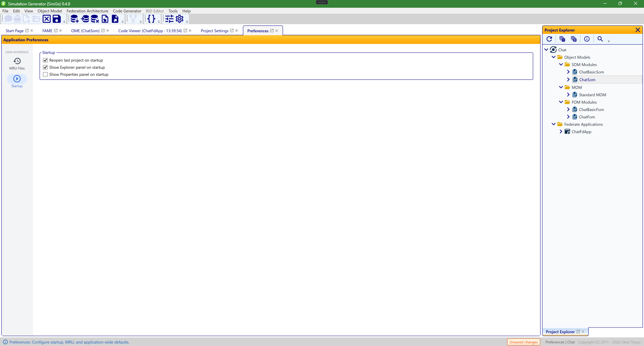Image resolution: width=644 pixels, height=346 pixels.
Task: Collapse the SOM Modules folder
Action: click(x=561, y=64)
